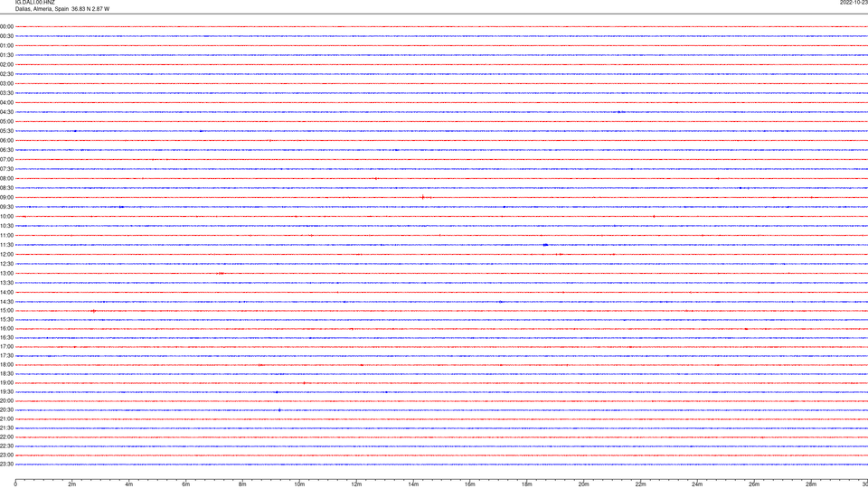Select the 23:30 row label
Image resolution: width=868 pixels, height=488 pixels.
[x=6, y=465]
